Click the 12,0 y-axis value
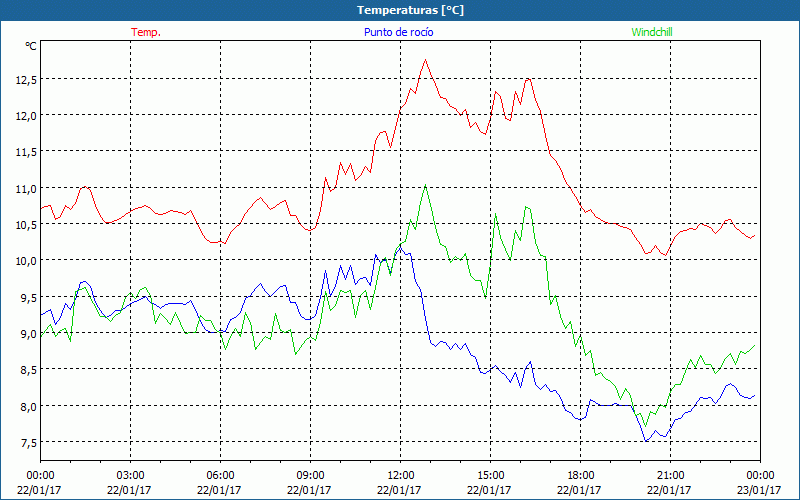The image size is (800, 500). coord(26,115)
